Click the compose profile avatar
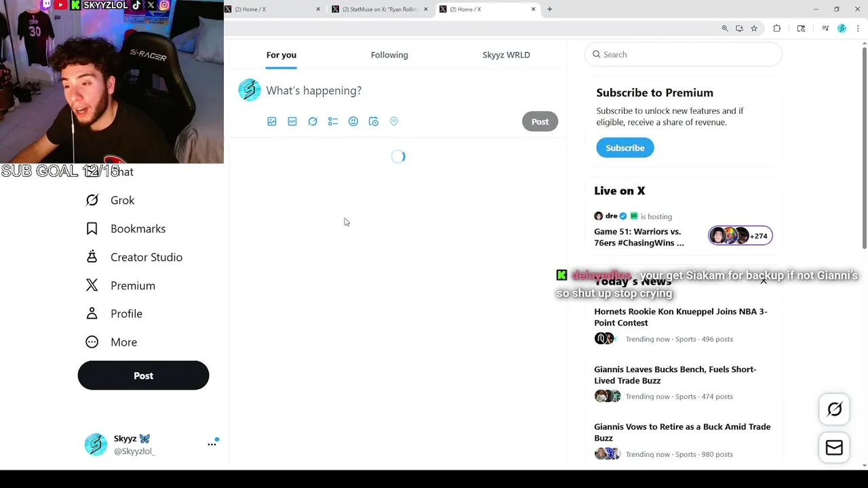Screen dimensions: 868x488 (x=250, y=90)
